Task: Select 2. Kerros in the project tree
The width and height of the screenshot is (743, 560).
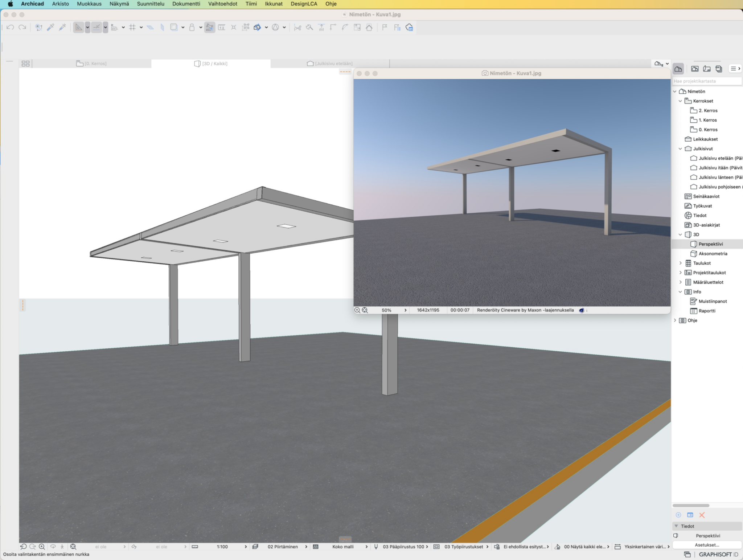Action: pyautogui.click(x=708, y=110)
